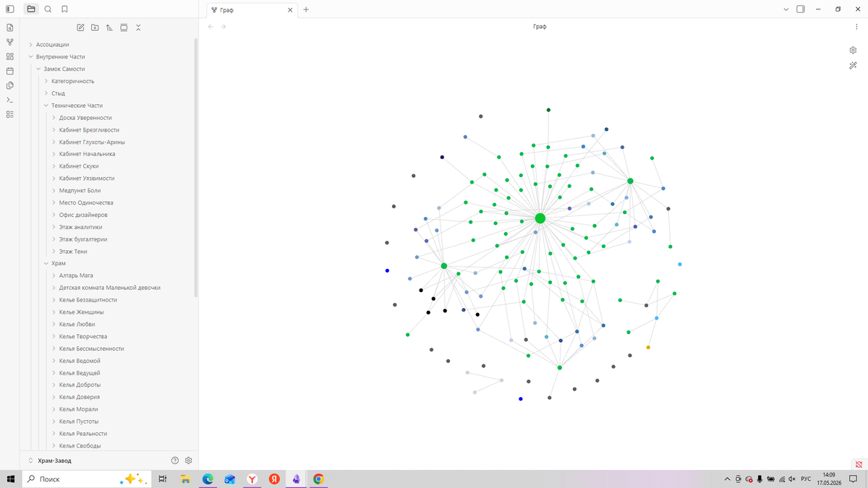868x488 pixels.
Task: Open daily note calendar icon
Action: (10, 71)
